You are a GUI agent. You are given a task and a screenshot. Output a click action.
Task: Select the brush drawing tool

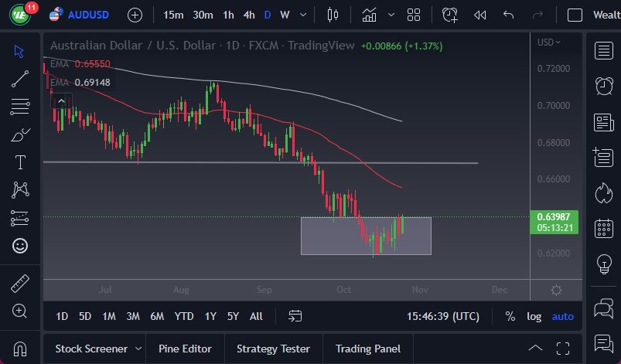20,135
